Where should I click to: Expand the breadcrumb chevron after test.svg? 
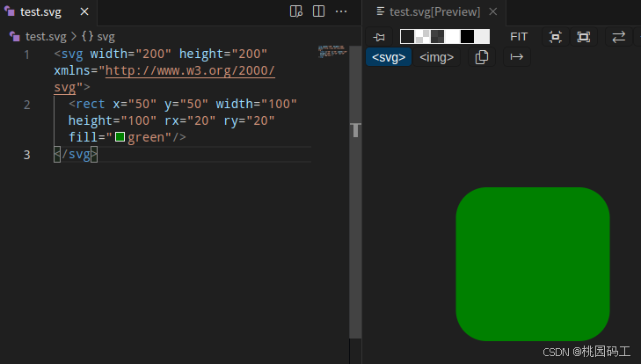(74, 36)
